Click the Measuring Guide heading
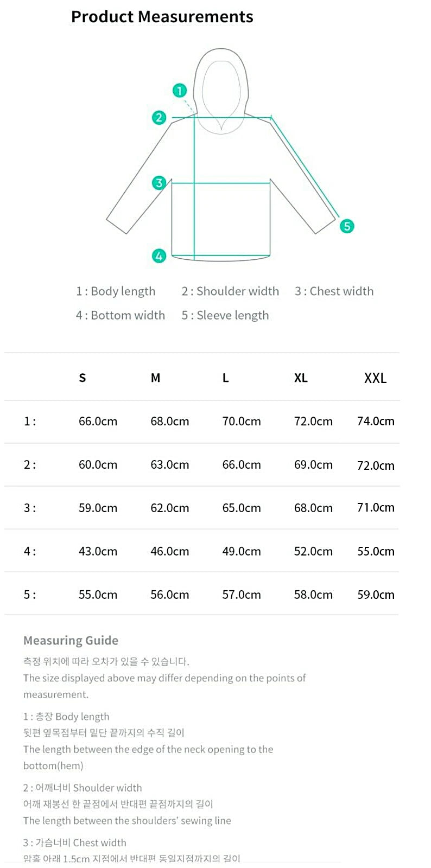Viewport: 431px width, 868px height. [x=71, y=641]
